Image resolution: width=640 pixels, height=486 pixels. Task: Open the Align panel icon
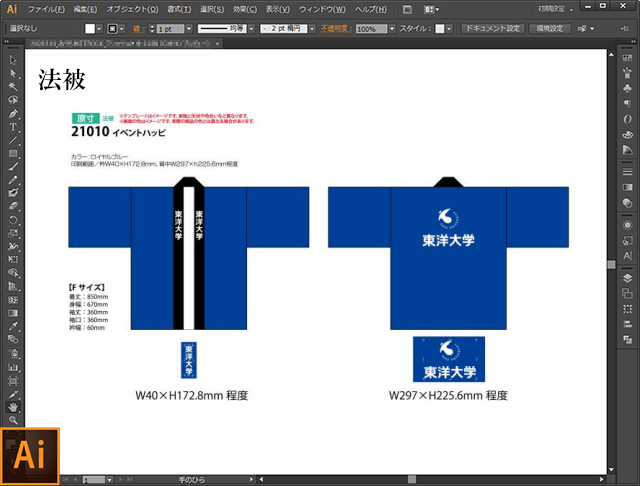tap(627, 324)
